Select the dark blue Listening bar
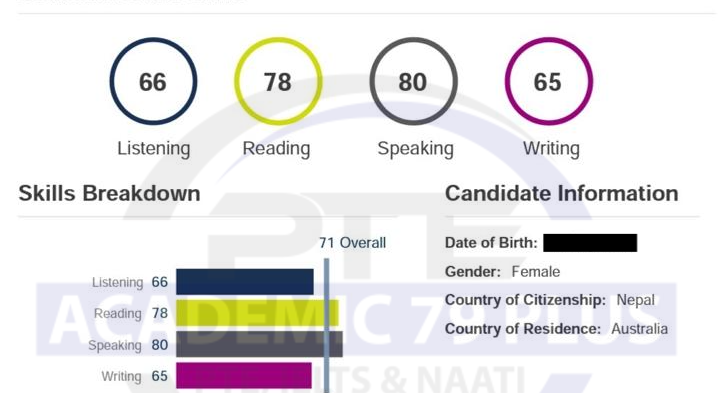721x393 pixels. click(245, 282)
